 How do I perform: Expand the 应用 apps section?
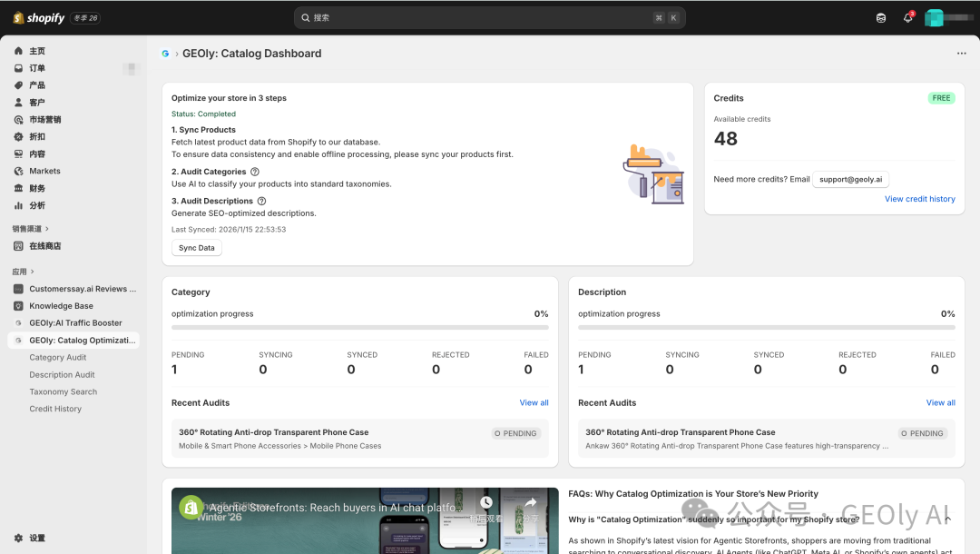pyautogui.click(x=23, y=272)
